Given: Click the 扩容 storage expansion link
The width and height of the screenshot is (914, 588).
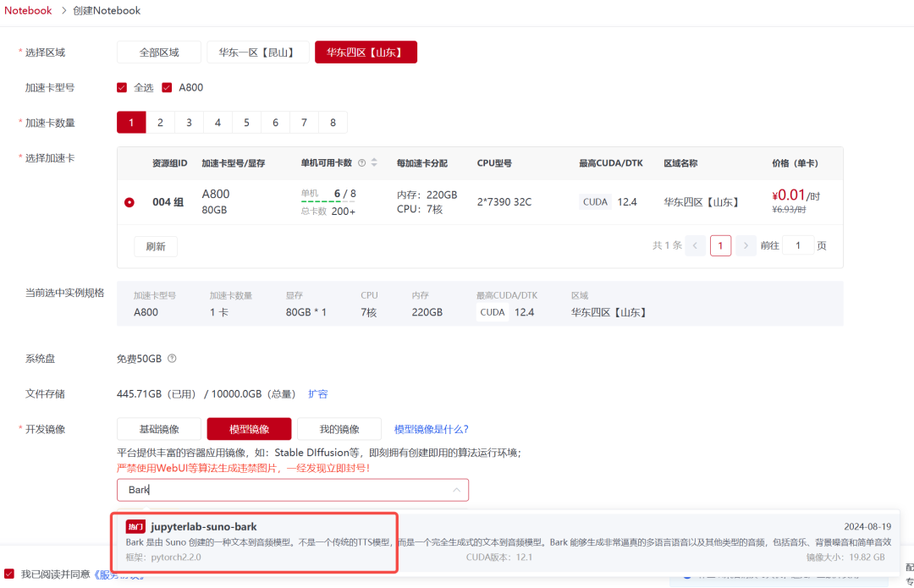Looking at the screenshot, I should 317,394.
